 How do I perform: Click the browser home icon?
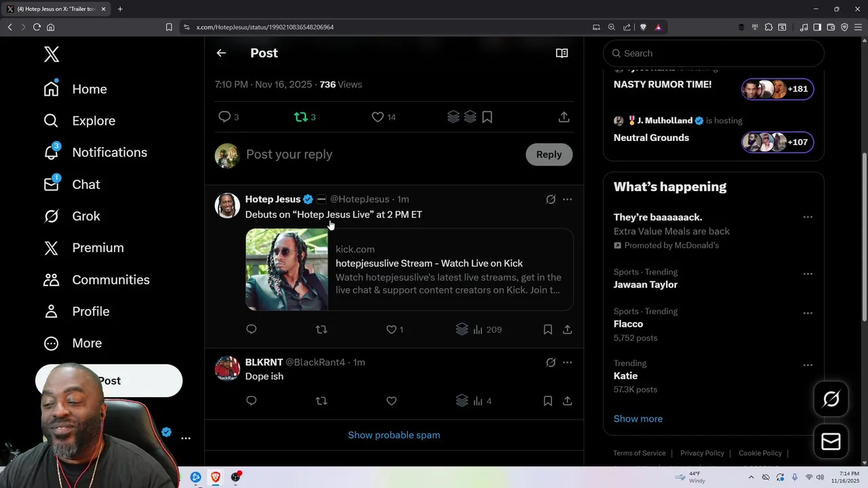coord(50,27)
